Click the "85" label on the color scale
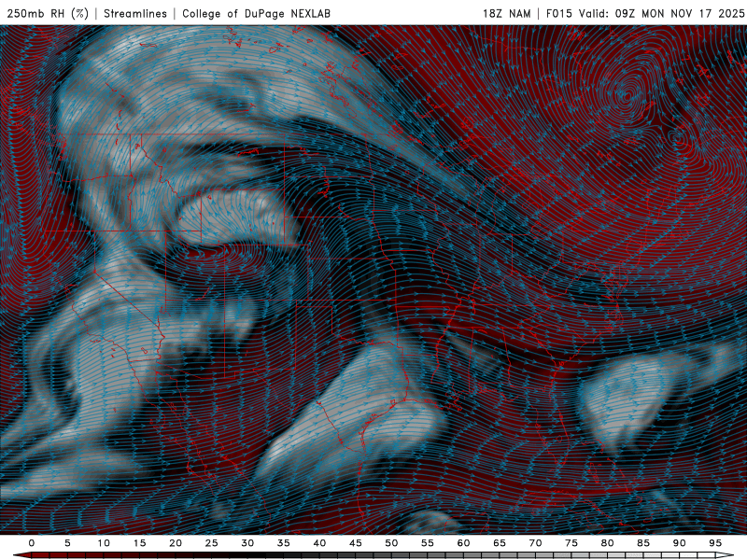This screenshot has width=747, height=560. pyautogui.click(x=643, y=543)
